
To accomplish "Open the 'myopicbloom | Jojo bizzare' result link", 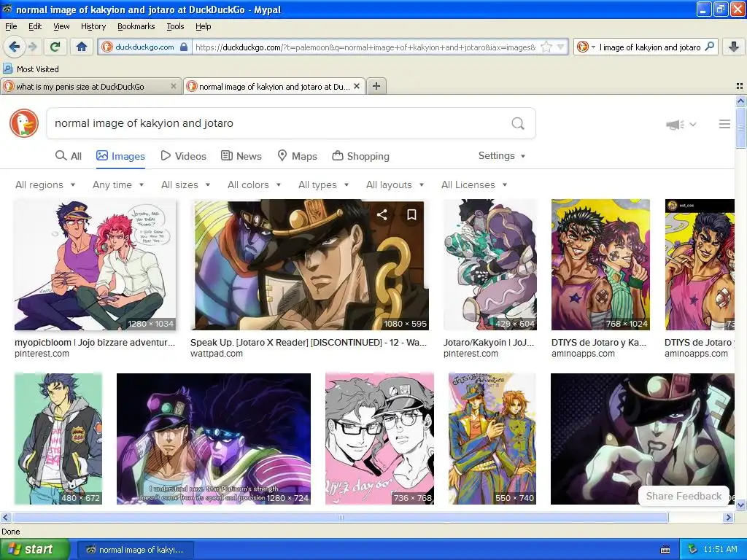I will [x=95, y=343].
